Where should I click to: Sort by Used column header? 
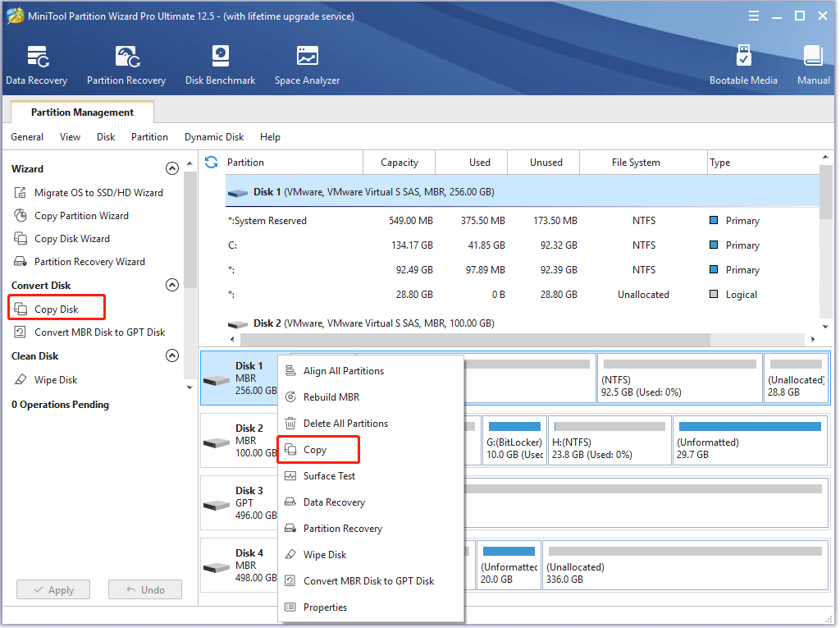click(472, 162)
